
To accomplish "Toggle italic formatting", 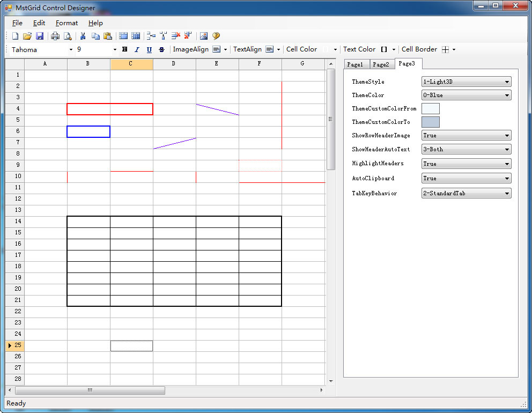I will [x=137, y=49].
